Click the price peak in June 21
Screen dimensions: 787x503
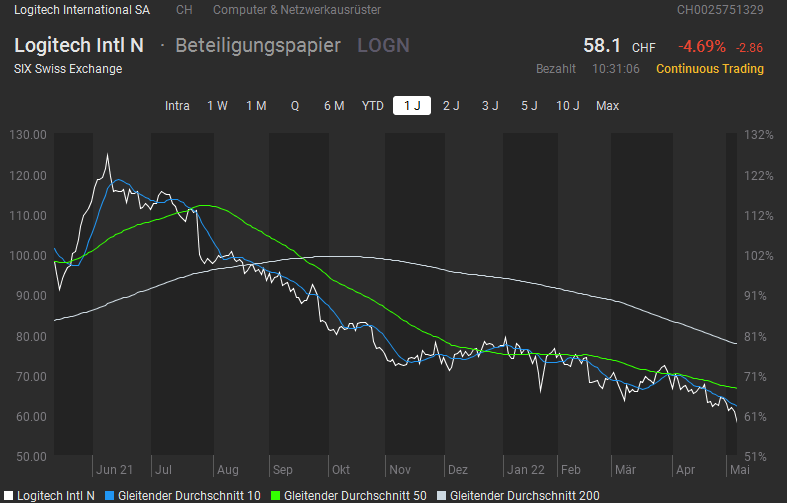107,155
